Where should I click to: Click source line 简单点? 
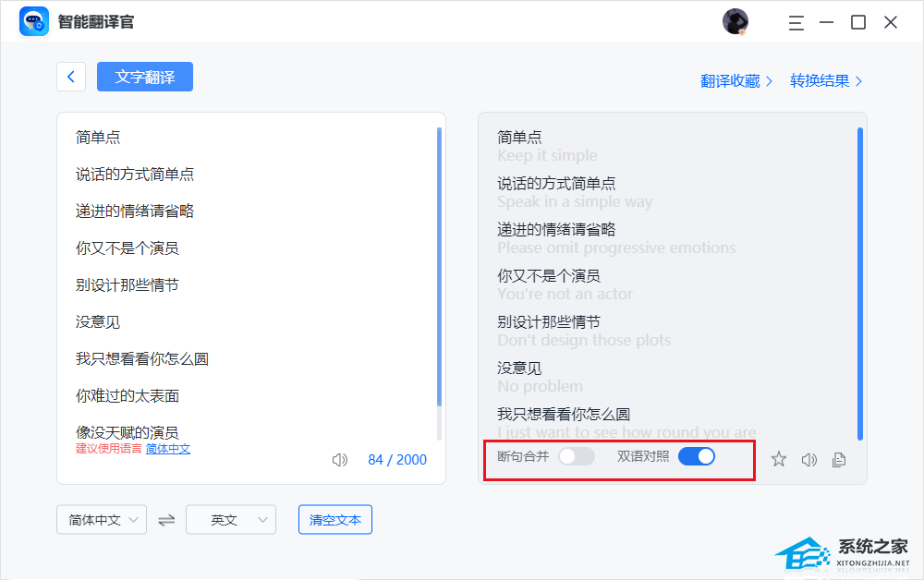(98, 138)
